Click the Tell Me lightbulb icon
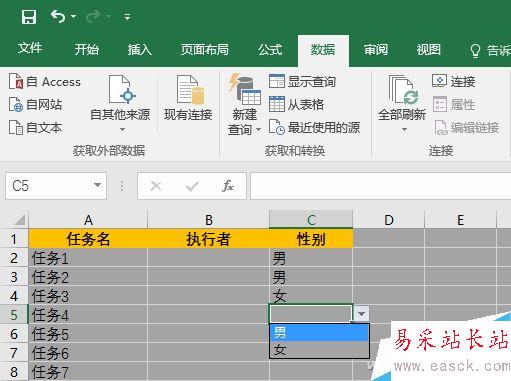This screenshot has width=511, height=381. [475, 51]
